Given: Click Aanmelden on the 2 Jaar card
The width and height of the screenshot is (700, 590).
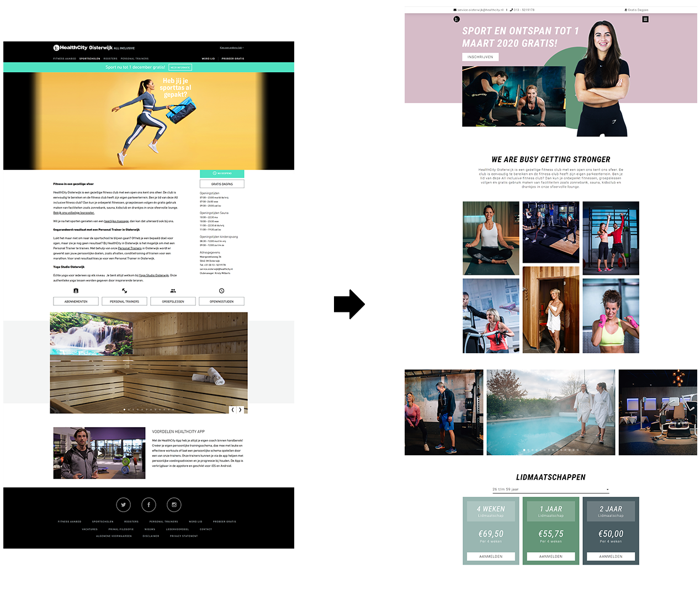Looking at the screenshot, I should click(611, 556).
